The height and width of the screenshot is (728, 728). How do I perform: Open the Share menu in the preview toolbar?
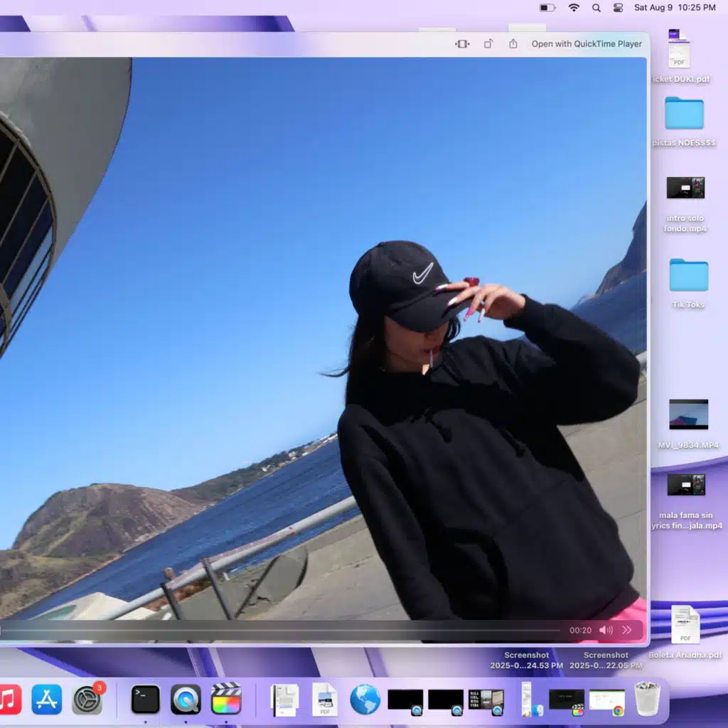513,44
